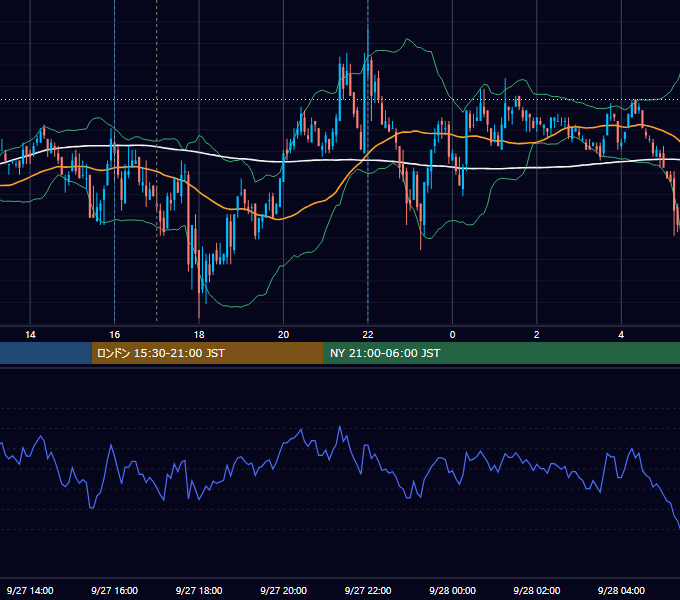
Task: Click the 9/27 16:00 date label
Action: pos(114,590)
